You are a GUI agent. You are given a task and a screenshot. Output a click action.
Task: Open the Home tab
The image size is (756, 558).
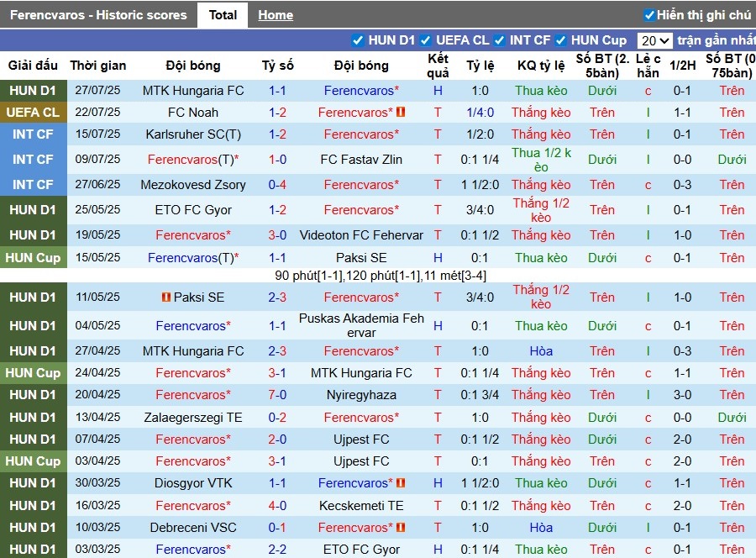tap(276, 15)
